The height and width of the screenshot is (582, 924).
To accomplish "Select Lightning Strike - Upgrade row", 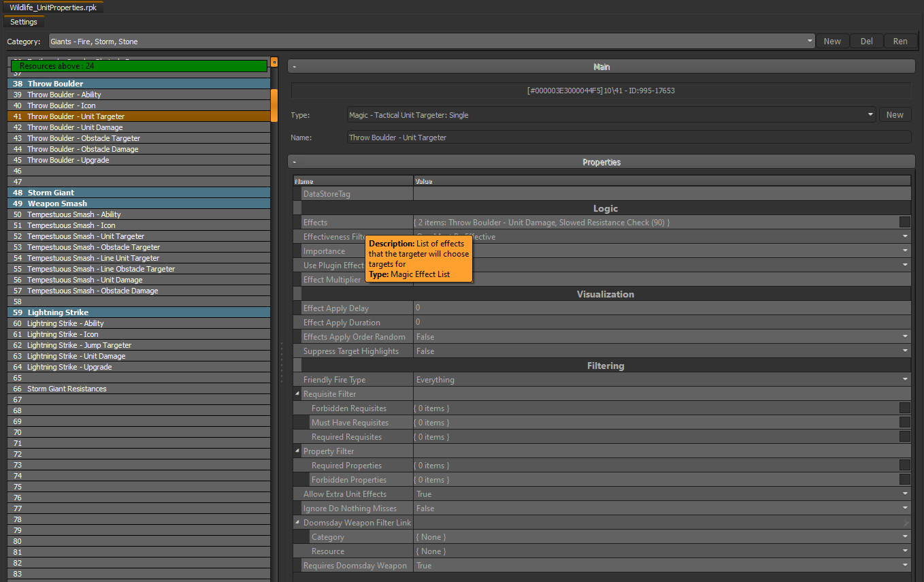I will click(139, 367).
